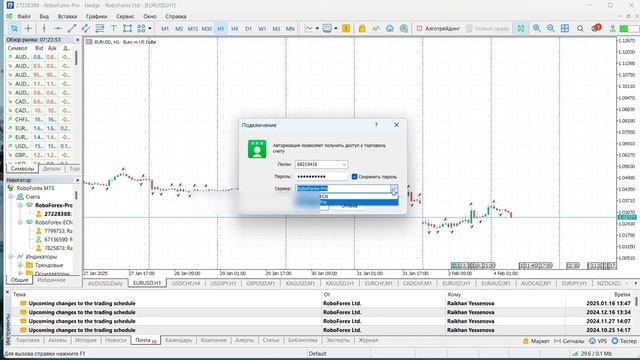Open the search magnifier icon
Image resolution: width=640 pixels, height=360 pixels.
click(x=580, y=29)
